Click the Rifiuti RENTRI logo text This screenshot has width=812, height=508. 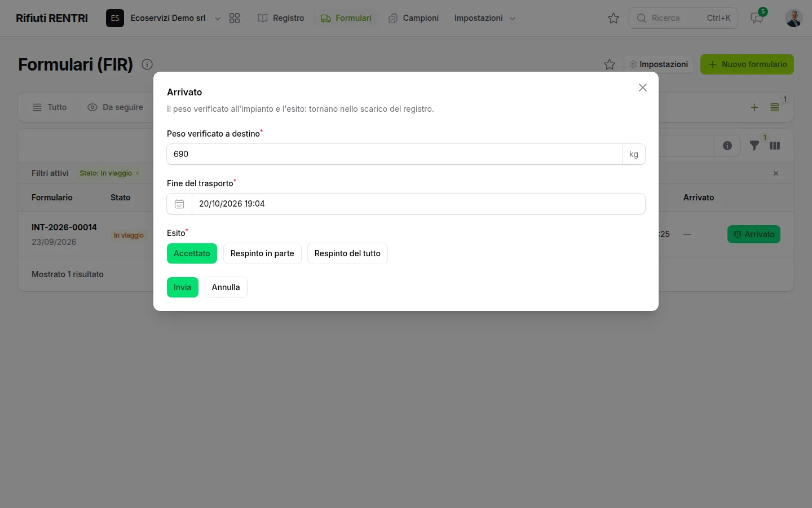[52, 18]
